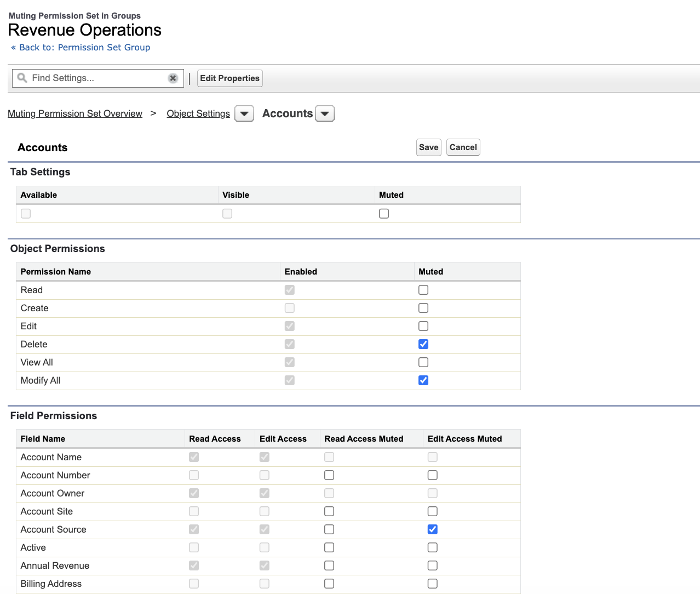Mute the View All object permission
700x594 pixels.
point(423,362)
